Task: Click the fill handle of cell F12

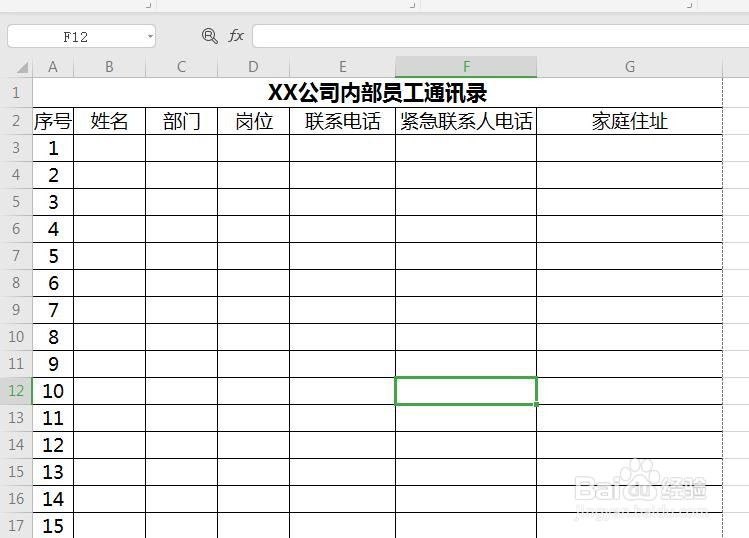Action: point(536,404)
